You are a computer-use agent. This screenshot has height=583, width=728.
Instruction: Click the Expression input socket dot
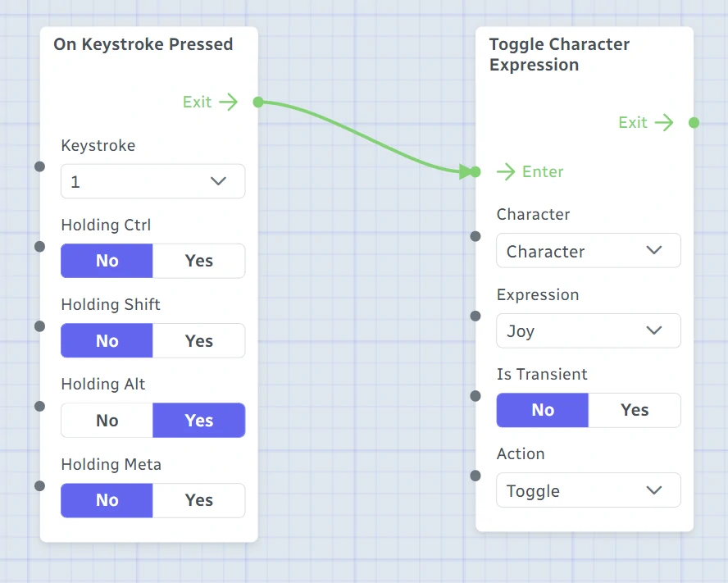click(475, 316)
